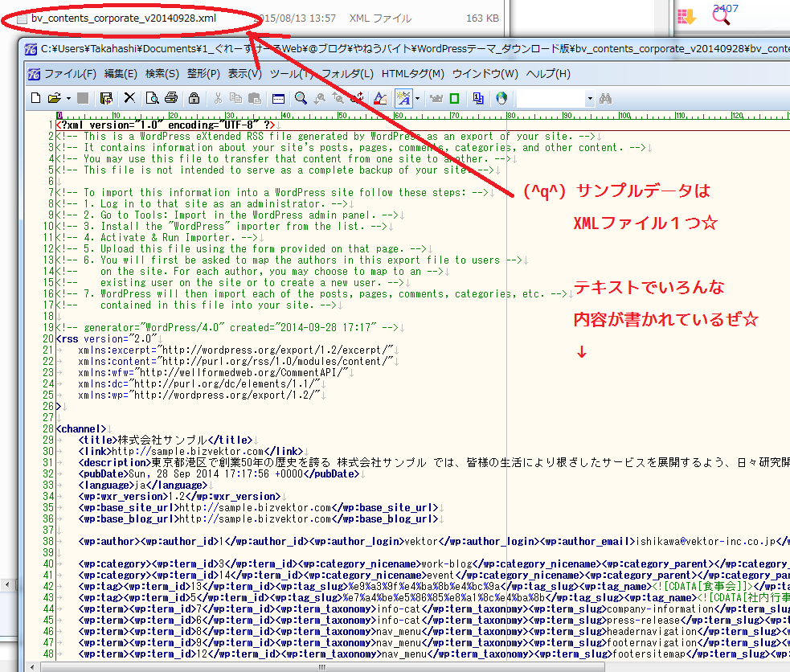Screen dimensions: 790x672
Task: Click the <wp:author> line 38
Action: (434, 542)
